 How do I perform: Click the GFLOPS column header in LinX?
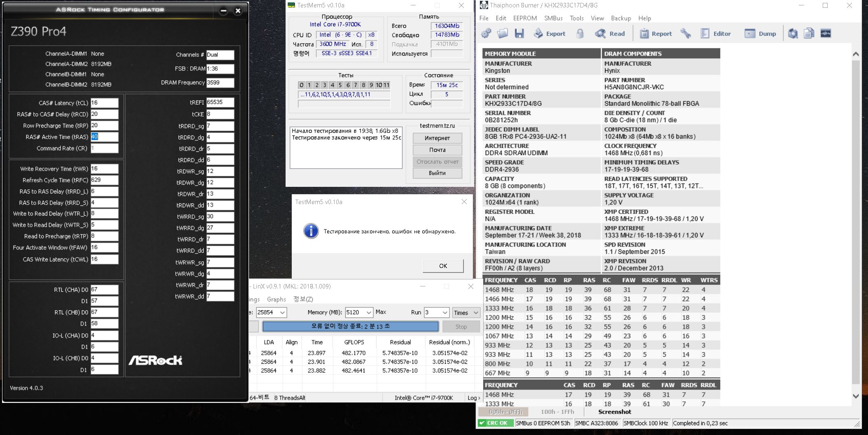(x=354, y=342)
